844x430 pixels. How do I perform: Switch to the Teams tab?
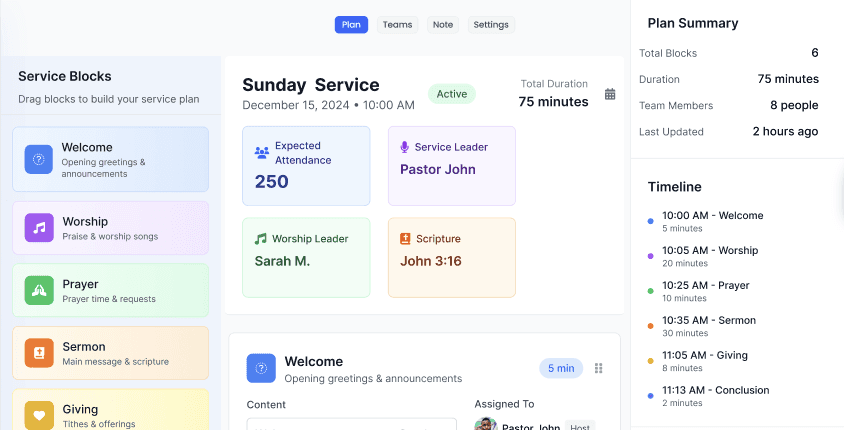(397, 25)
